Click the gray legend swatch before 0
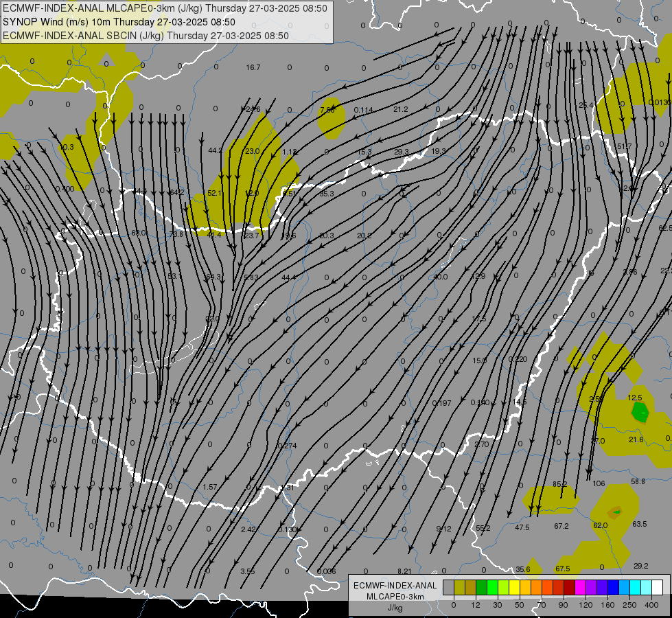The width and height of the screenshot is (672, 618). [x=448, y=587]
